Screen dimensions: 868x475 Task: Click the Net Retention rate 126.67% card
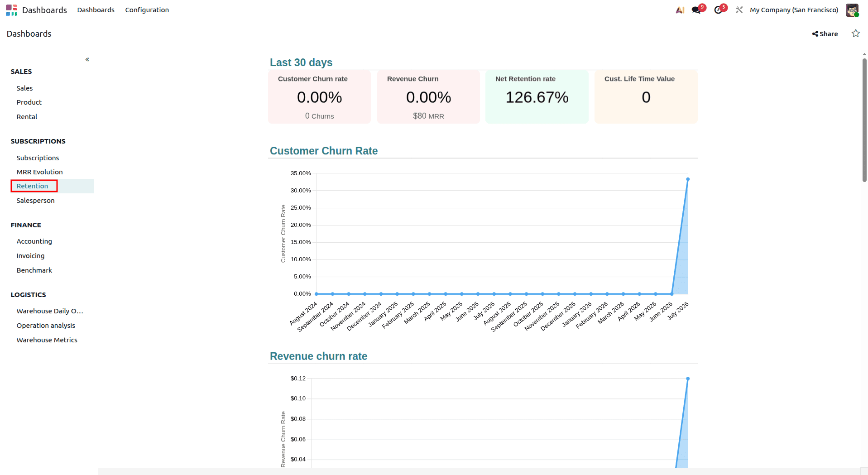click(537, 97)
